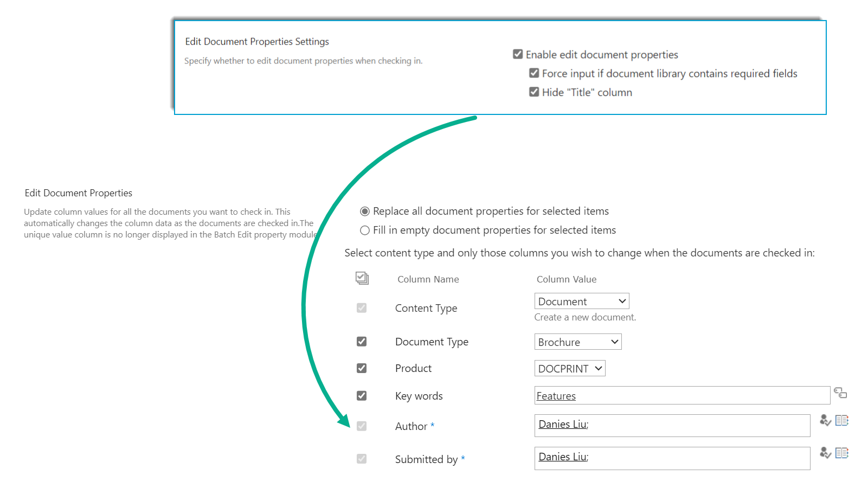Select Replace all document properties option
The image size is (868, 488).
[365, 211]
